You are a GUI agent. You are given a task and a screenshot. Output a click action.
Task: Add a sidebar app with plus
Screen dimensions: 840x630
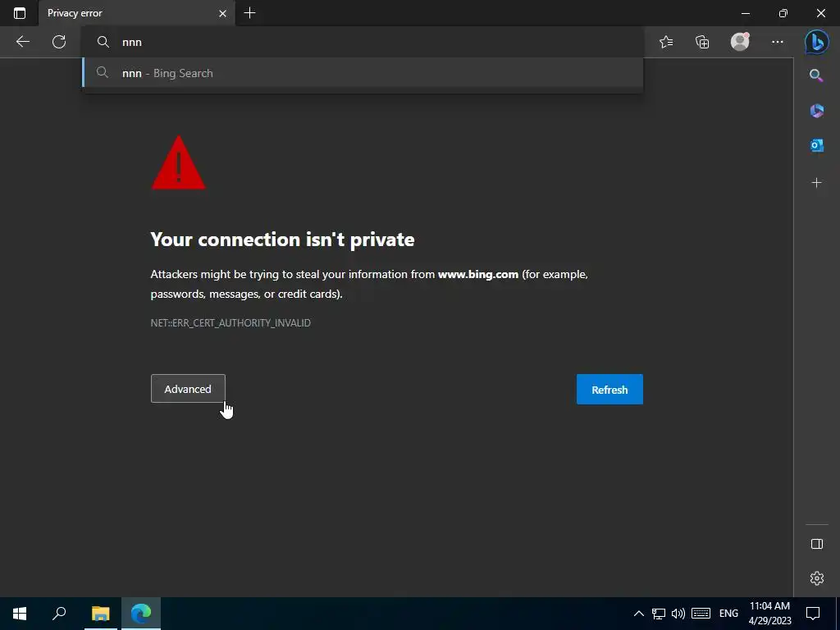816,183
